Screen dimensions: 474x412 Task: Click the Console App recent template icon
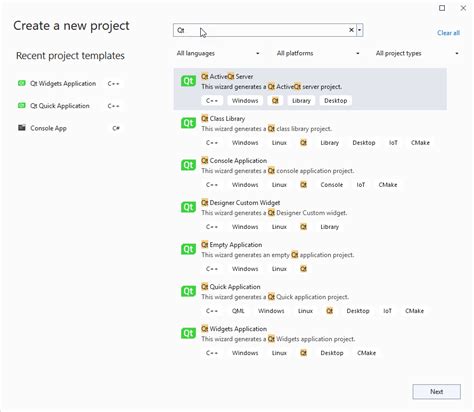click(x=22, y=128)
